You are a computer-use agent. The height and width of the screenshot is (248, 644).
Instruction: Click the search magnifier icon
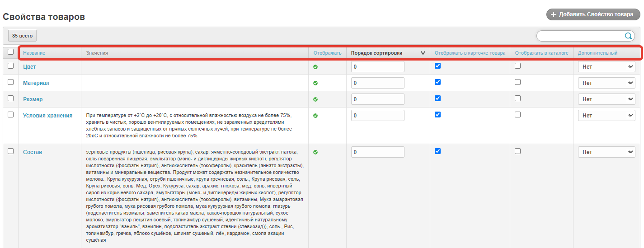(628, 36)
